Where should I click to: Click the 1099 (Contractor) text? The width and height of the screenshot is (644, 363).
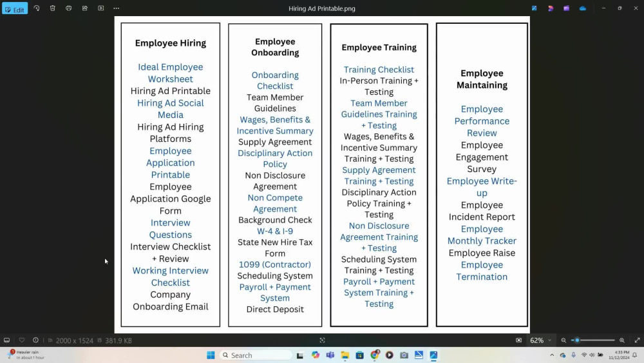click(x=275, y=264)
